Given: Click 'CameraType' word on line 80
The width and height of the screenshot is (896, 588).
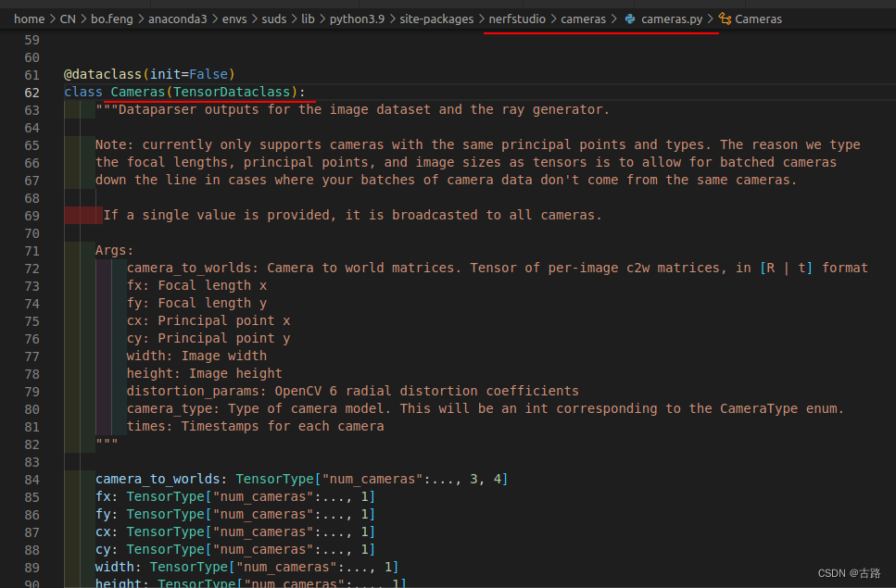Looking at the screenshot, I should coord(759,409).
